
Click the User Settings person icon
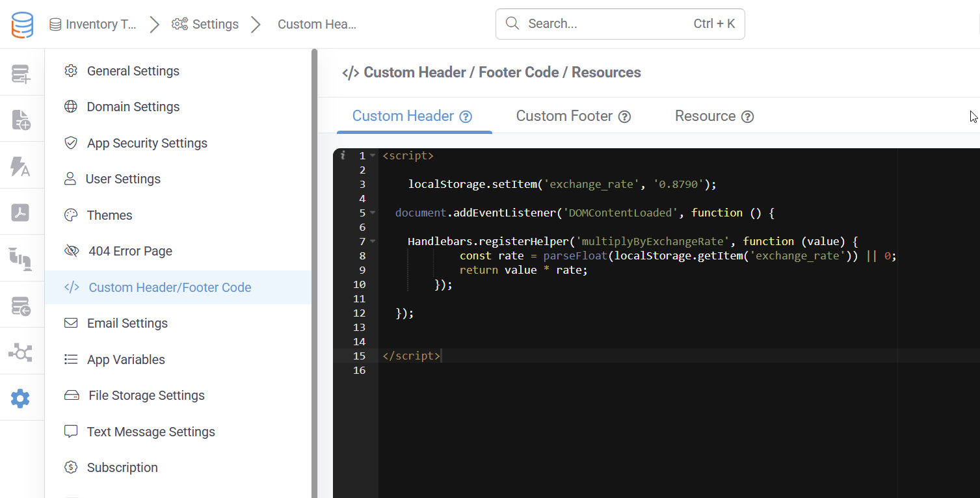point(70,179)
